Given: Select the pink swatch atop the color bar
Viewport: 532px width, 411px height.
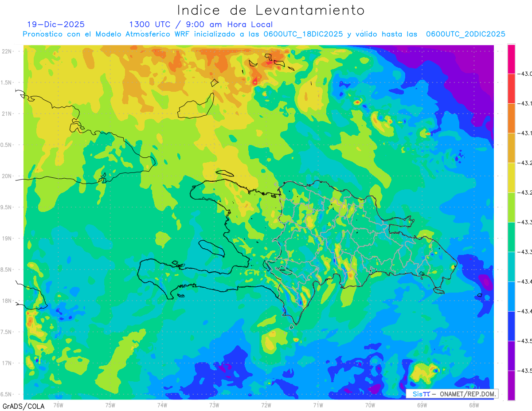Looking at the screenshot, I should [511, 59].
